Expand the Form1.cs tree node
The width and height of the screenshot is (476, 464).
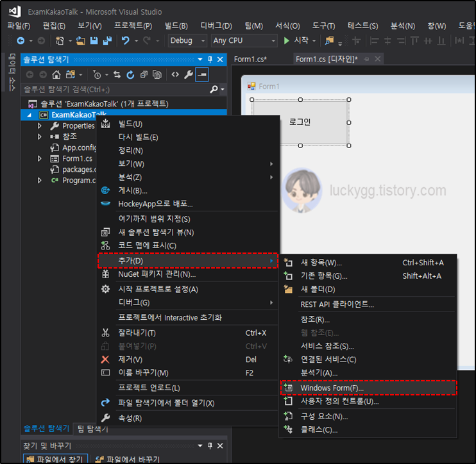point(40,158)
